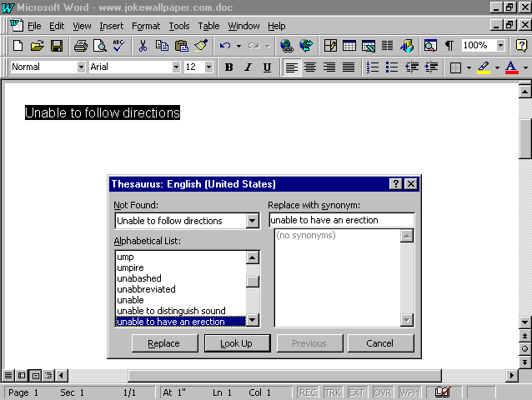The width and height of the screenshot is (532, 400).
Task: Expand the Normal style dropdown
Action: 81,67
